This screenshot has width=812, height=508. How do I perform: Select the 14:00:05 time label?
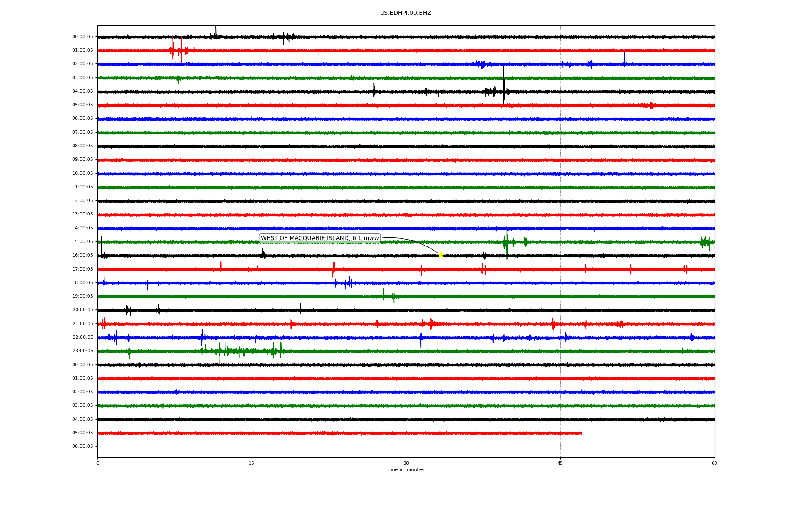pyautogui.click(x=82, y=228)
